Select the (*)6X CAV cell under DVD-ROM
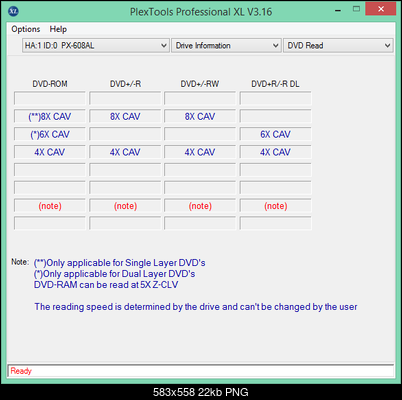The width and height of the screenshot is (402, 400). [x=50, y=134]
